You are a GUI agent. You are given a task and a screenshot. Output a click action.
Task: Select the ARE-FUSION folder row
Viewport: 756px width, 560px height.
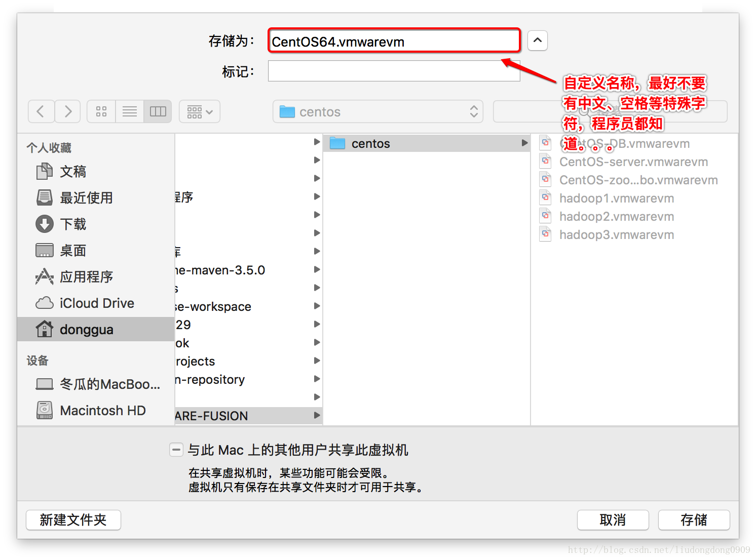tap(248, 416)
